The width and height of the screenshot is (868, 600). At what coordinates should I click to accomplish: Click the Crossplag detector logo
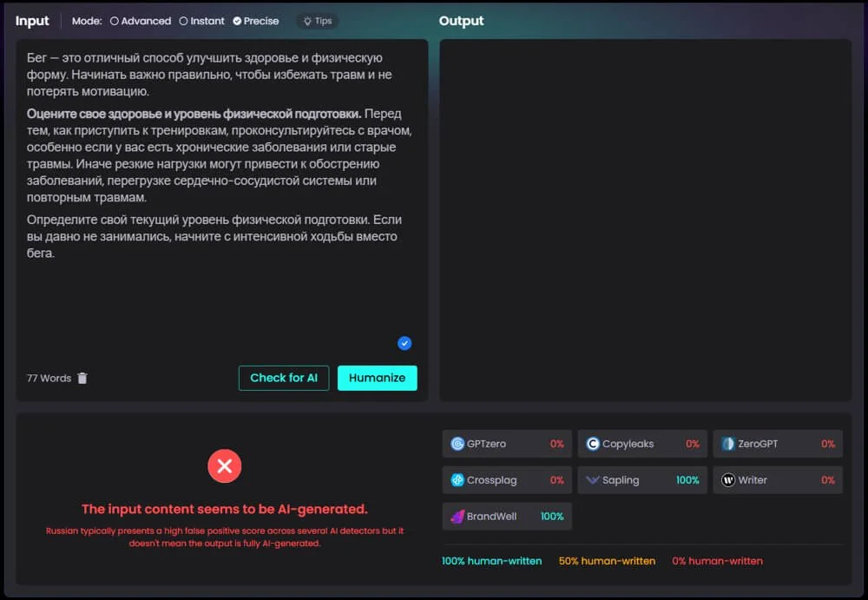[x=457, y=480]
